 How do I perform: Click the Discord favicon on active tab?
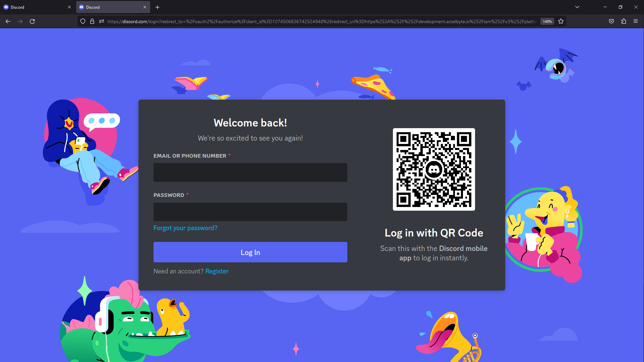(81, 7)
